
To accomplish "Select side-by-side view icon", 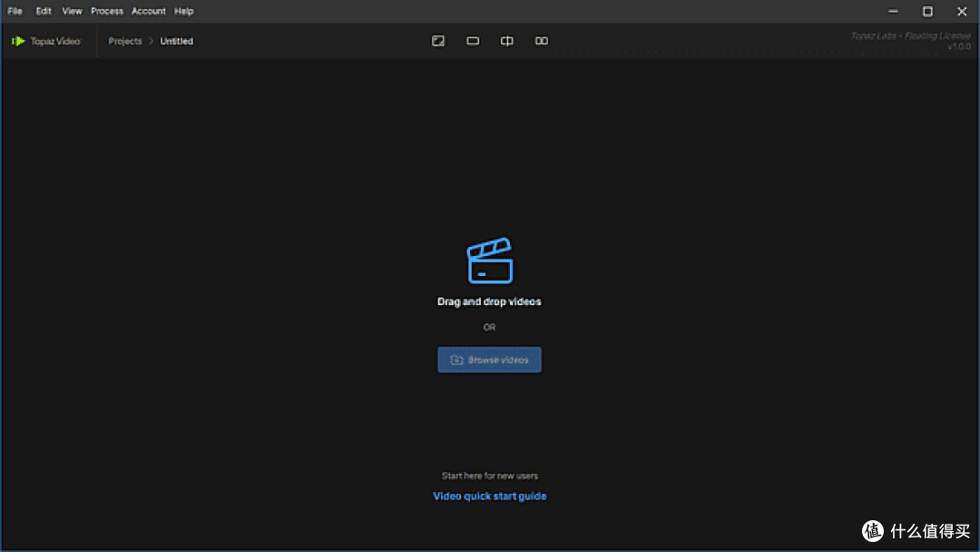I will point(541,41).
